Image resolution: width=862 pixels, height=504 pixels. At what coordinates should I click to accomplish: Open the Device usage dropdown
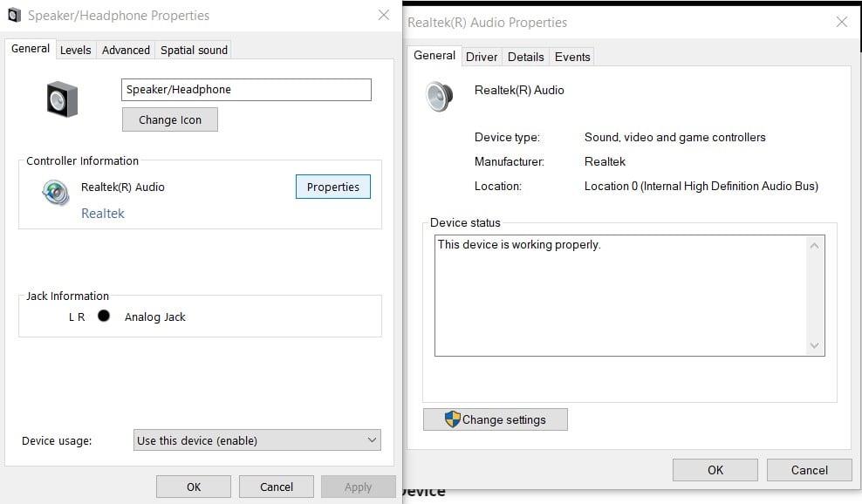[x=257, y=440]
